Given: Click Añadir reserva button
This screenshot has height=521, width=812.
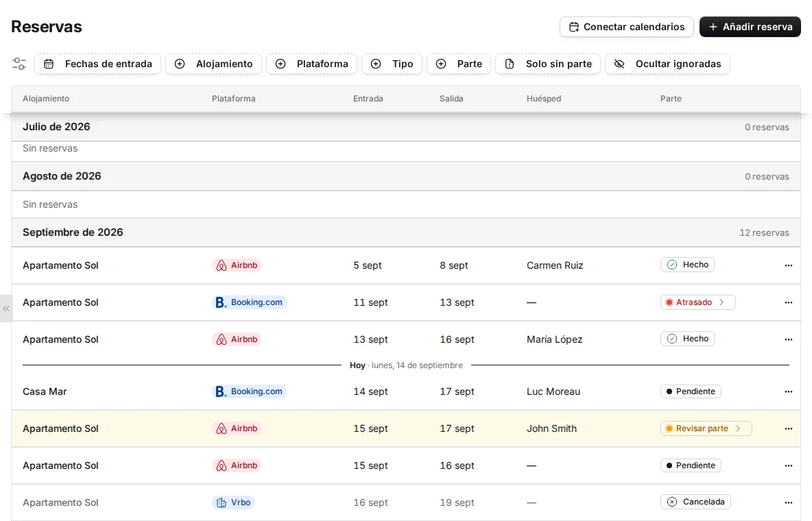Looking at the screenshot, I should (750, 27).
